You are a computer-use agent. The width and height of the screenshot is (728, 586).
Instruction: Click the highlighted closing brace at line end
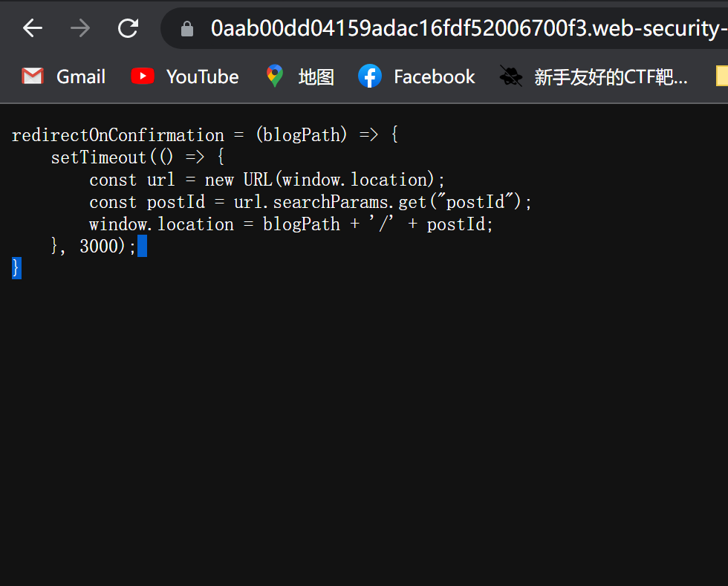(x=142, y=246)
